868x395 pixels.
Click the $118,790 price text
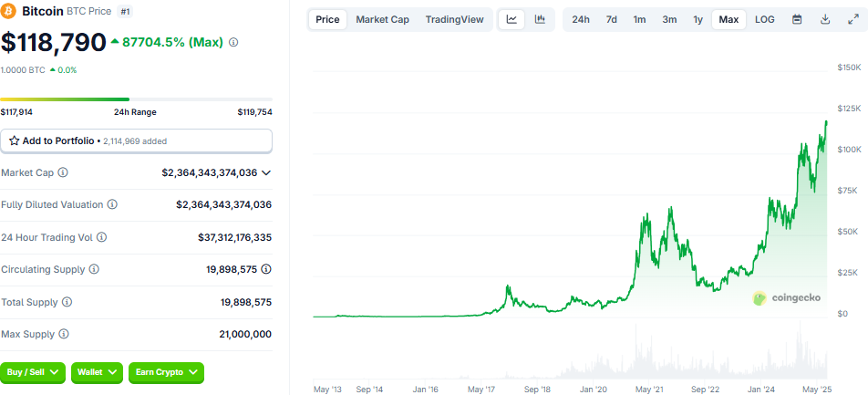coord(53,43)
